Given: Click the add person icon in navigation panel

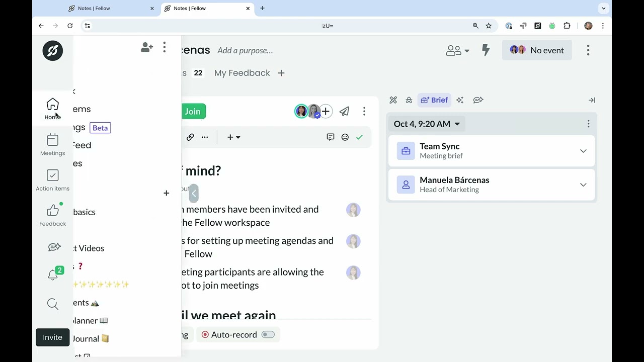Looking at the screenshot, I should 147,47.
